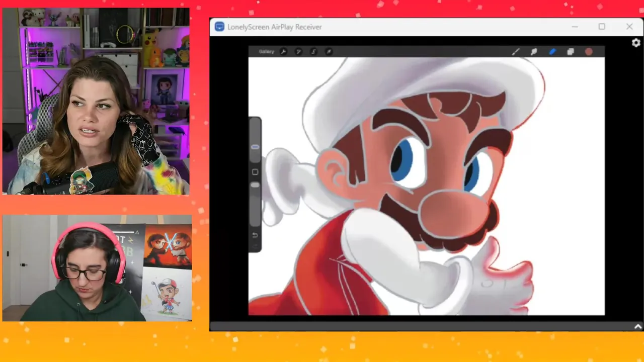
Task: Open the Procreate Gallery
Action: 266,51
